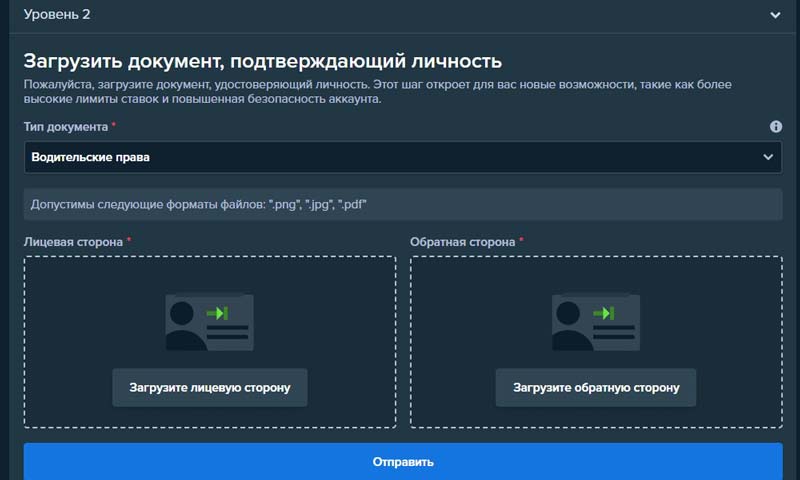The image size is (800, 480).
Task: Open the Водительские права document type dropdown
Action: (x=402, y=157)
